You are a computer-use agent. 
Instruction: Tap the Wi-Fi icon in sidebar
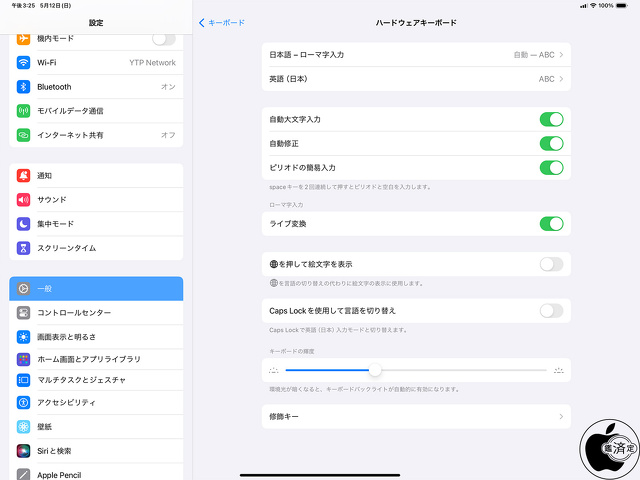[x=23, y=62]
